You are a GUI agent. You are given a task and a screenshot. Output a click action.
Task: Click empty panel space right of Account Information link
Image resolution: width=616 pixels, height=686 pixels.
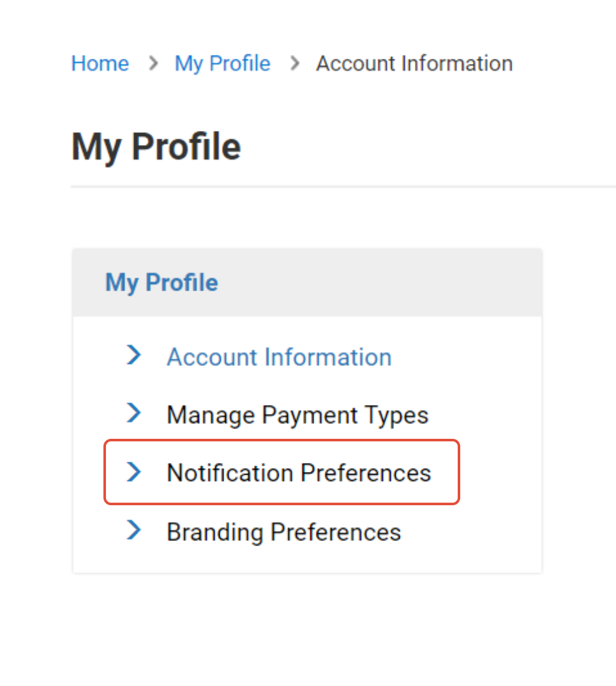467,357
